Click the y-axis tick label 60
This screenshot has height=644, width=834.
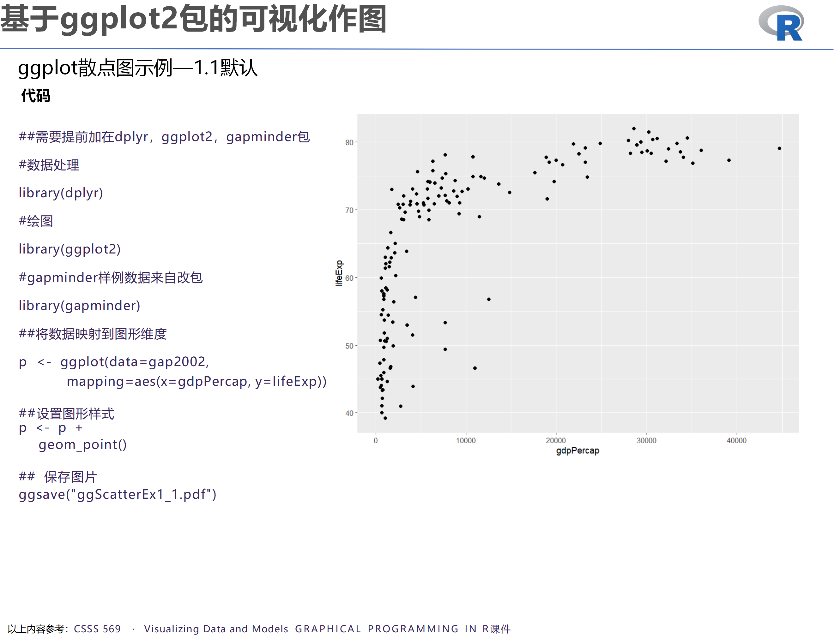click(349, 278)
